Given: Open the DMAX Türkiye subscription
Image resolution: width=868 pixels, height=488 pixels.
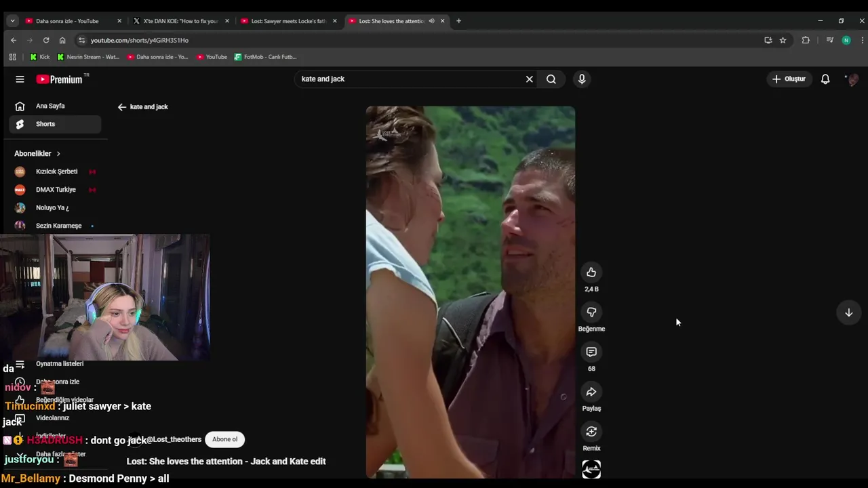Looking at the screenshot, I should point(55,190).
